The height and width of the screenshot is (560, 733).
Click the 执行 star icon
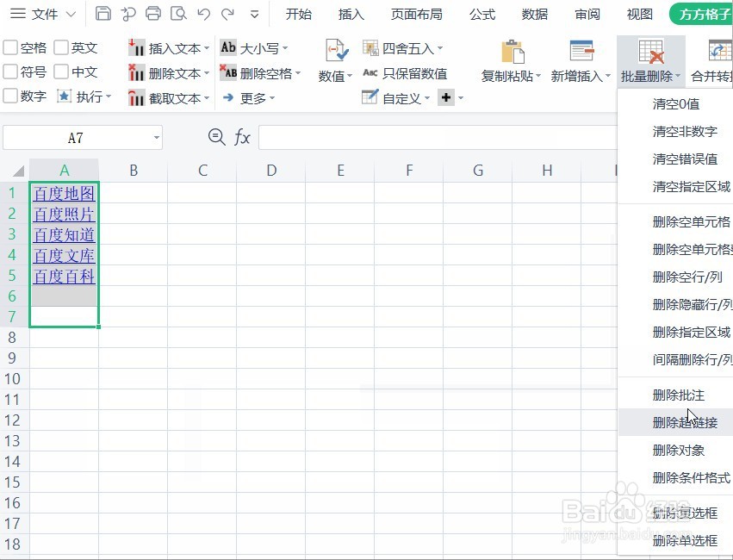64,96
